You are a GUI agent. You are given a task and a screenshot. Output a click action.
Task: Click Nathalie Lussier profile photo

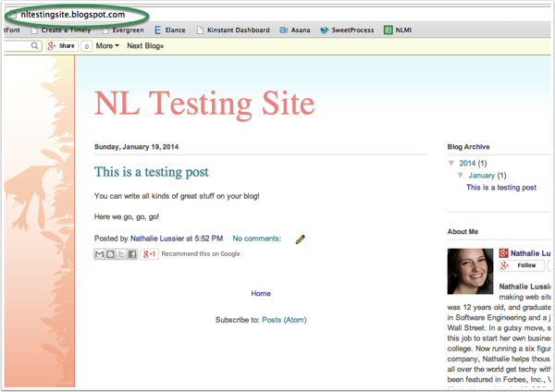(x=470, y=272)
